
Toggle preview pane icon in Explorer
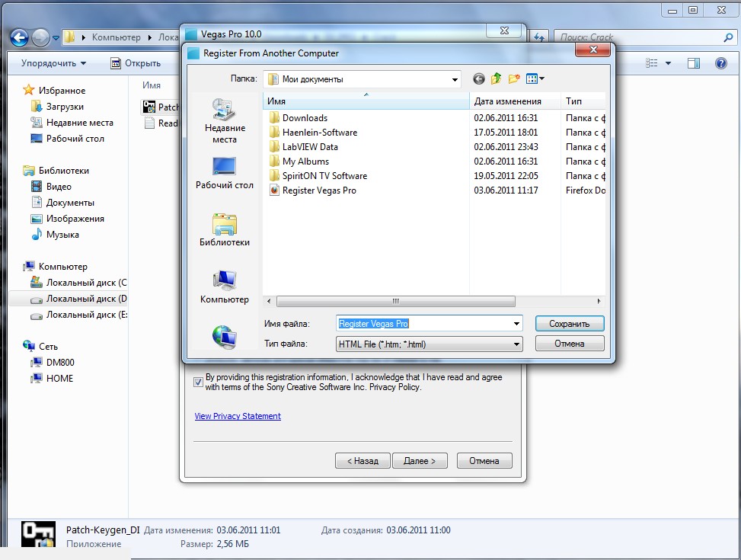point(694,63)
